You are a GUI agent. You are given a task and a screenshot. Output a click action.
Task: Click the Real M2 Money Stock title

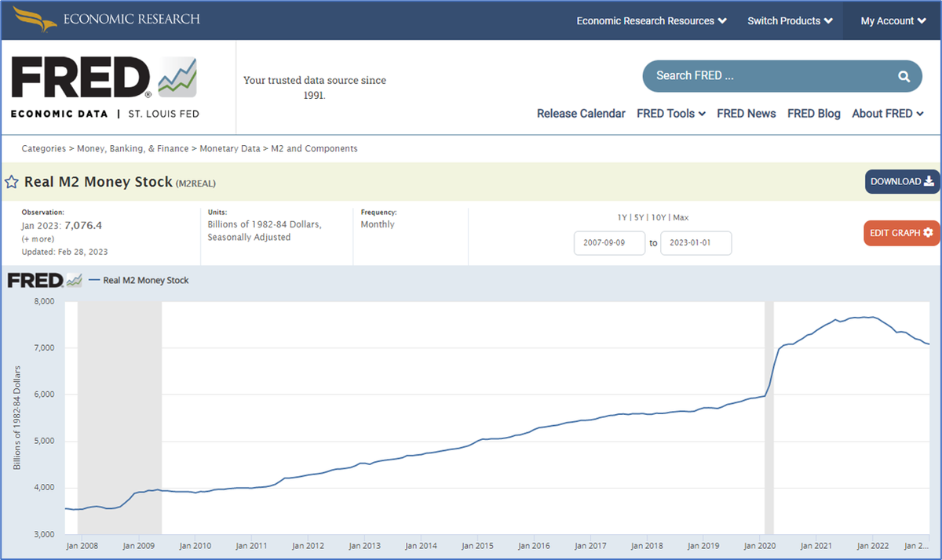coord(98,182)
